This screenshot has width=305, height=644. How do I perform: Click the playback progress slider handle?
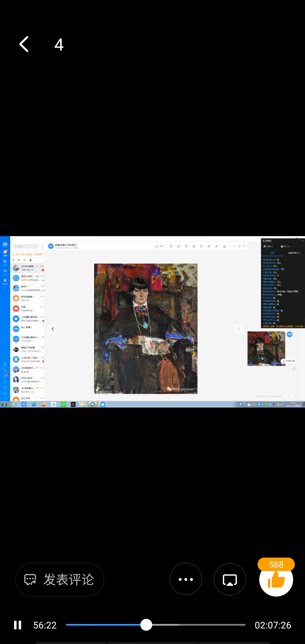pyautogui.click(x=146, y=625)
